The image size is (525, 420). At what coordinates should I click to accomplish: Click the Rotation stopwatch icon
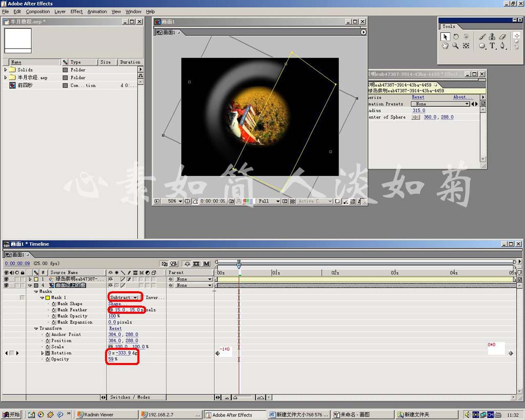pos(48,353)
